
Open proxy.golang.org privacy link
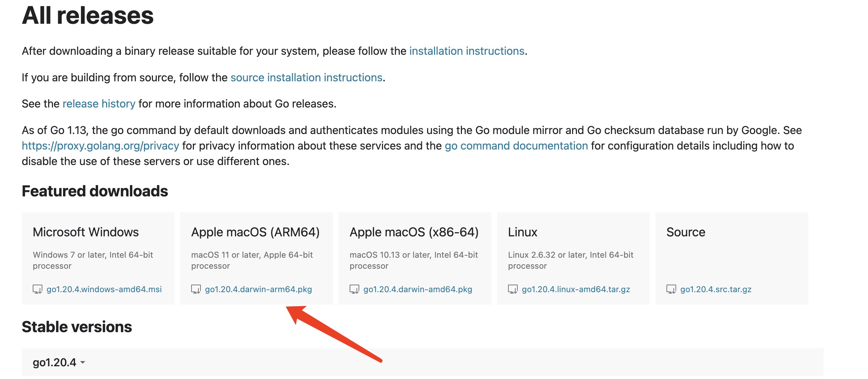pos(100,146)
